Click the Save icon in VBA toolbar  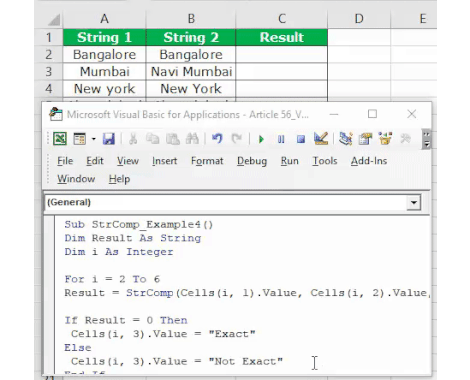(109, 139)
